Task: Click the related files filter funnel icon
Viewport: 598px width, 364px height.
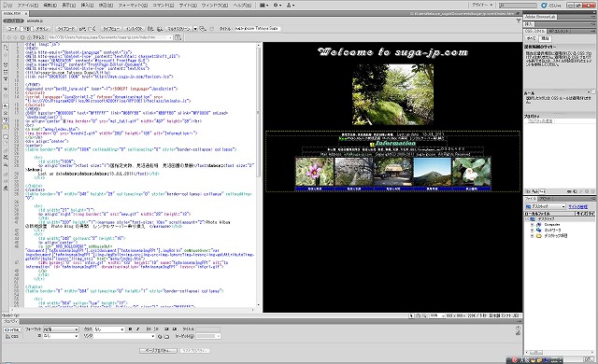Action: coord(519,21)
